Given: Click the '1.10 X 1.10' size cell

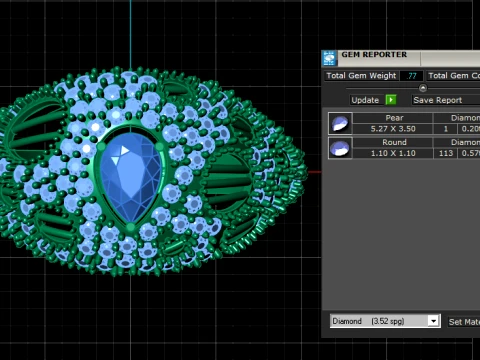Looking at the screenshot, I should 393,153.
